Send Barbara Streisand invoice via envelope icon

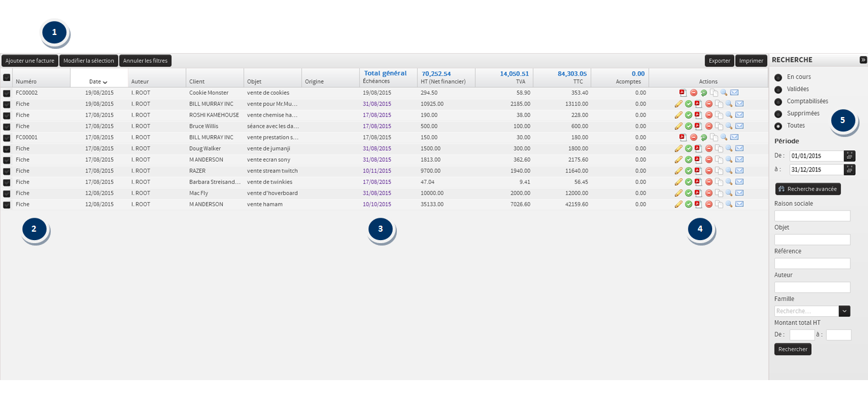coord(739,182)
